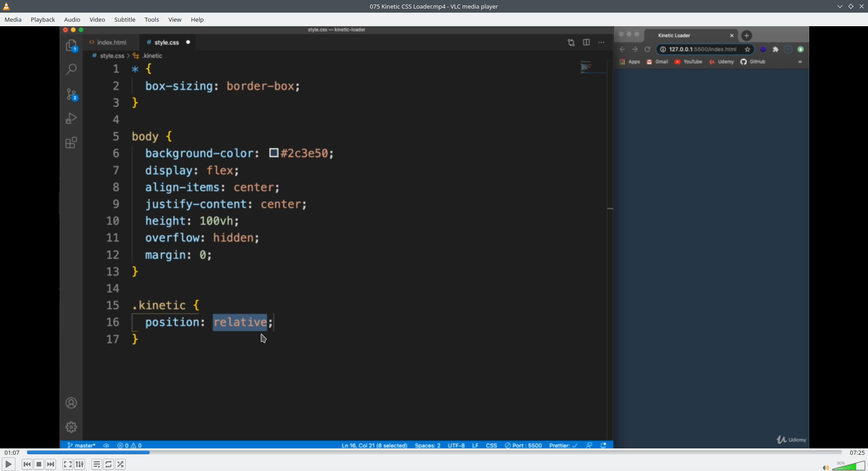Jump to the previous media in VLC
Screen dimensions: 868x471
pos(27,464)
